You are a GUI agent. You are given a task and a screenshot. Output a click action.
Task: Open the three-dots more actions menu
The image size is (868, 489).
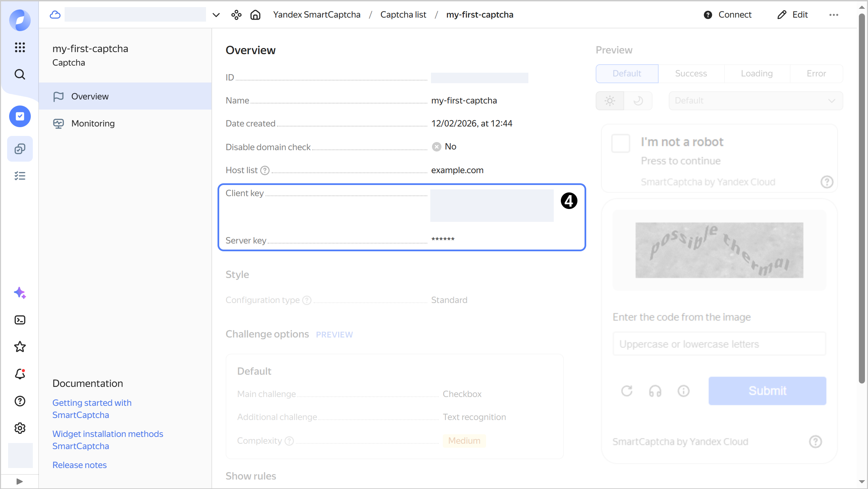(833, 15)
